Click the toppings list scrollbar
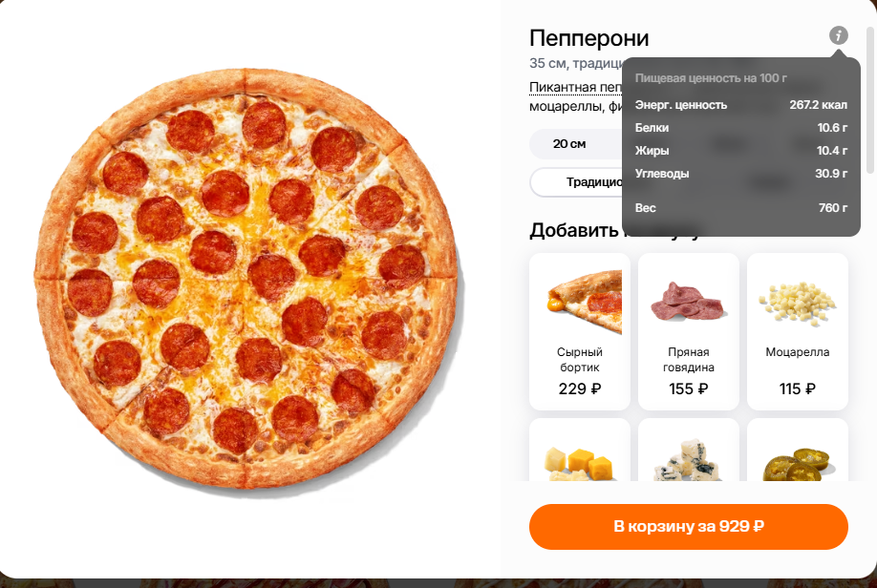Image resolution: width=877 pixels, height=588 pixels. [x=869, y=100]
